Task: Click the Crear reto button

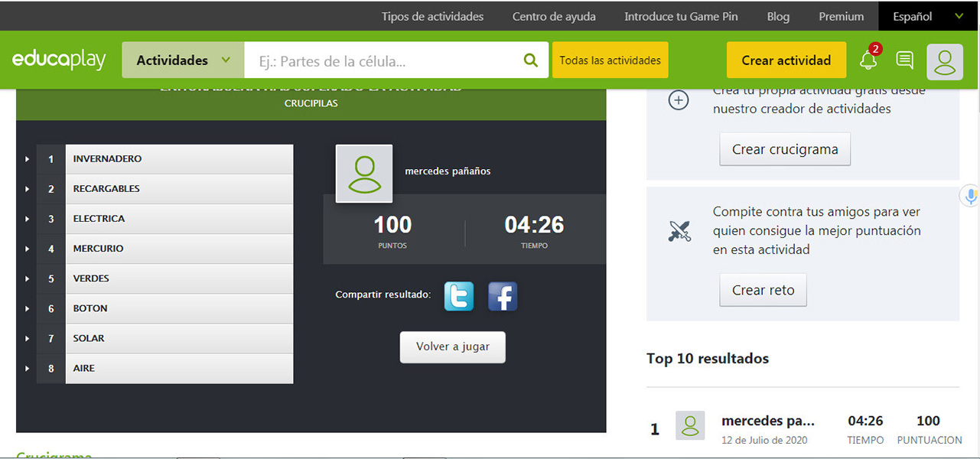Action: [763, 291]
